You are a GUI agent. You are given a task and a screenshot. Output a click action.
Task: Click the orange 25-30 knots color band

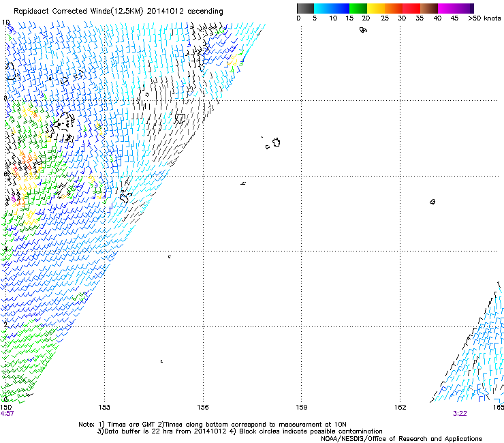[394, 8]
